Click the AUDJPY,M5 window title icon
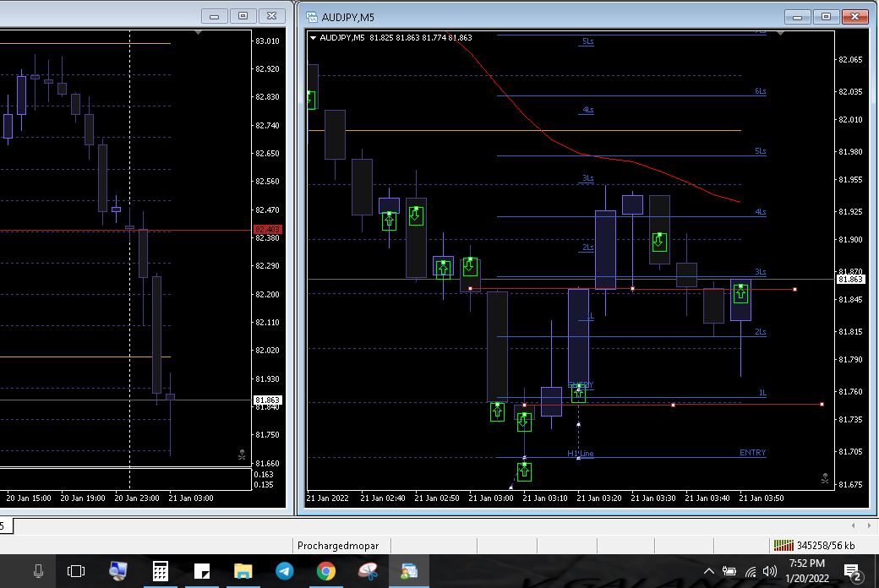The height and width of the screenshot is (588, 879). [312, 16]
